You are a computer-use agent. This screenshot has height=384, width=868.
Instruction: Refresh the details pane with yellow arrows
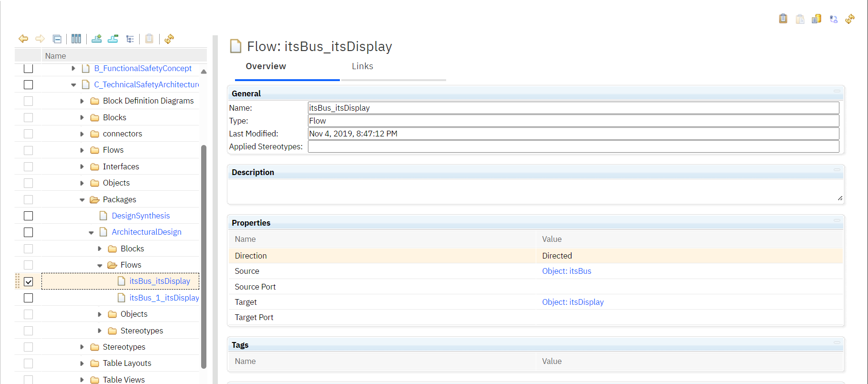[x=850, y=19]
